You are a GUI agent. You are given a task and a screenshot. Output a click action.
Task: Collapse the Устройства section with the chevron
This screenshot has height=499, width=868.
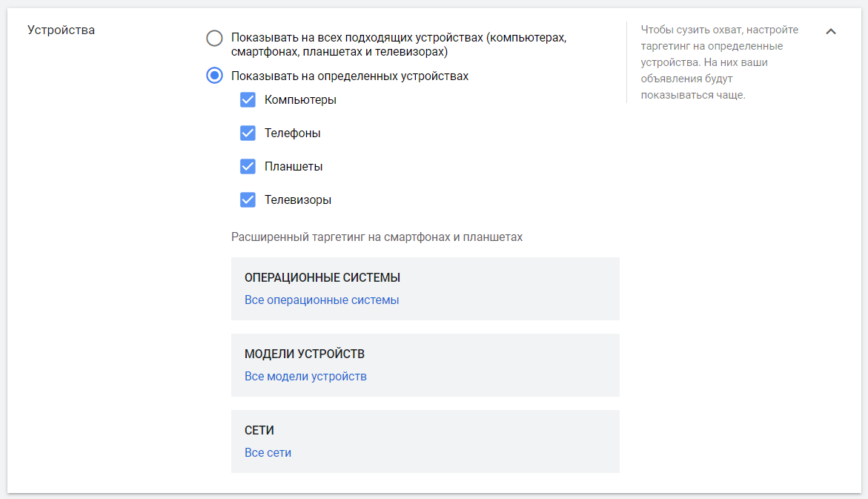pos(831,31)
